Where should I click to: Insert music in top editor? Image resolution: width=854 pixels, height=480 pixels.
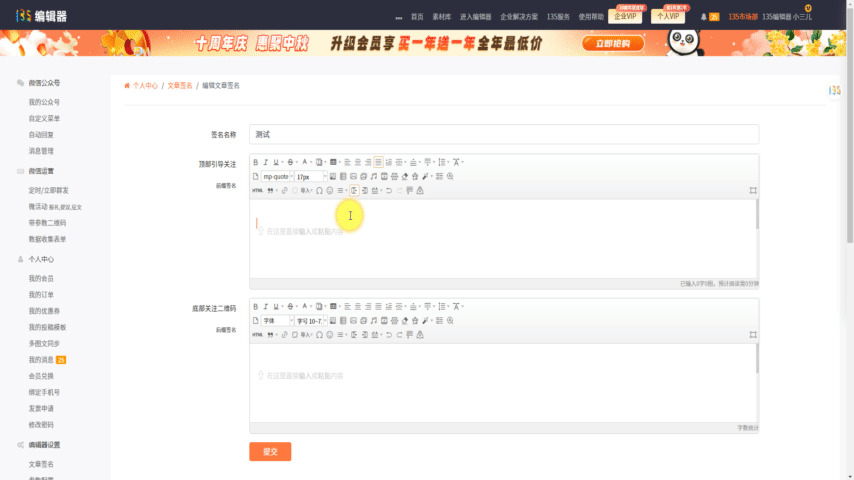pos(374,177)
